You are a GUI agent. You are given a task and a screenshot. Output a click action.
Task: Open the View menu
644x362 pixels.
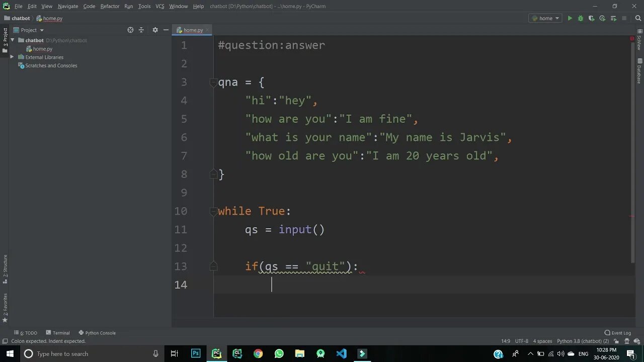click(47, 6)
